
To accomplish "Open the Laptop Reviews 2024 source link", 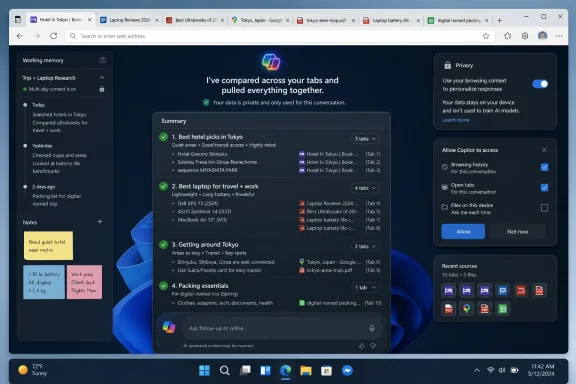I will 329,203.
